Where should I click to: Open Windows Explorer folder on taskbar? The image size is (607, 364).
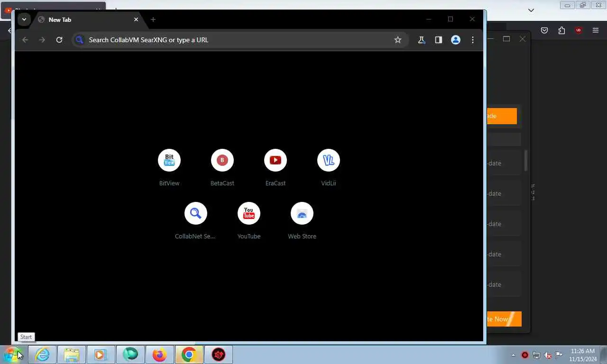click(72, 355)
